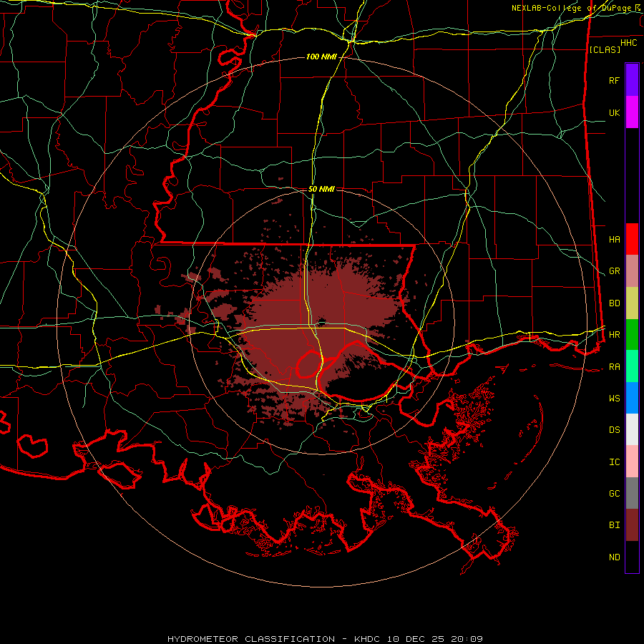Image resolution: width=644 pixels, height=644 pixels.
Task: Click the GR legend label
Action: point(614,271)
